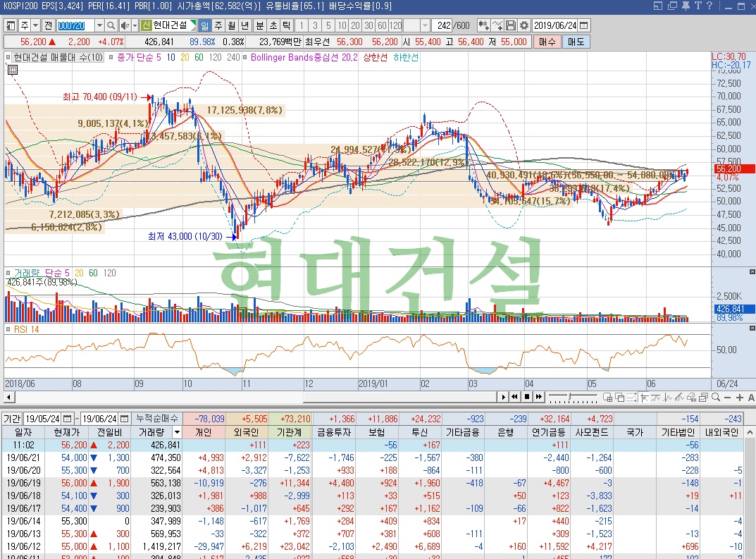The image size is (756, 559).
Task: Click the candle count field showing 242
Action: [x=442, y=25]
